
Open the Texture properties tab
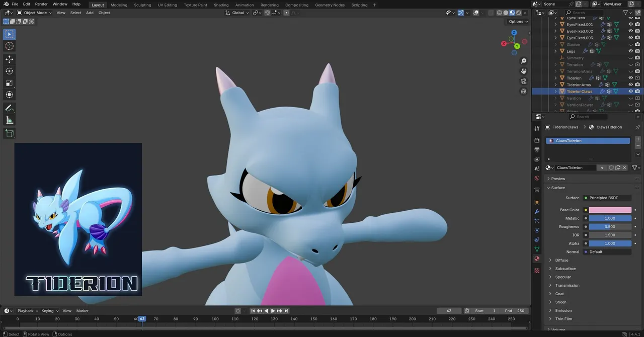click(x=537, y=271)
